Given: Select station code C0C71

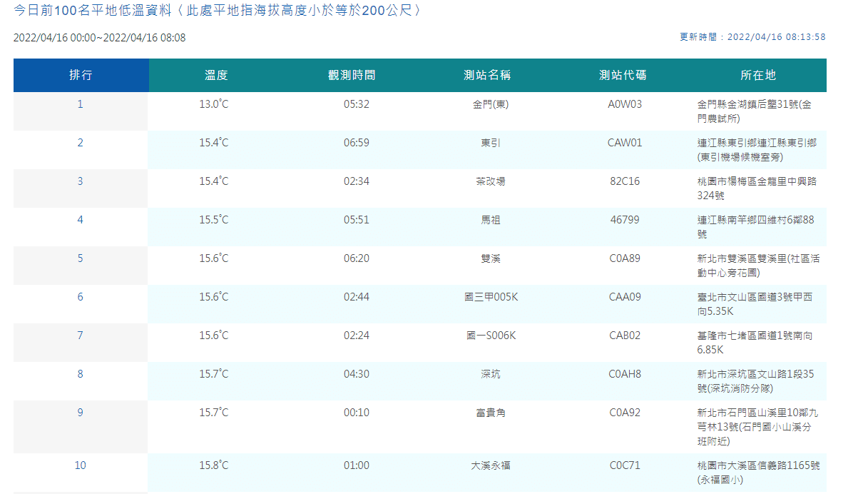Looking at the screenshot, I should 625,465.
